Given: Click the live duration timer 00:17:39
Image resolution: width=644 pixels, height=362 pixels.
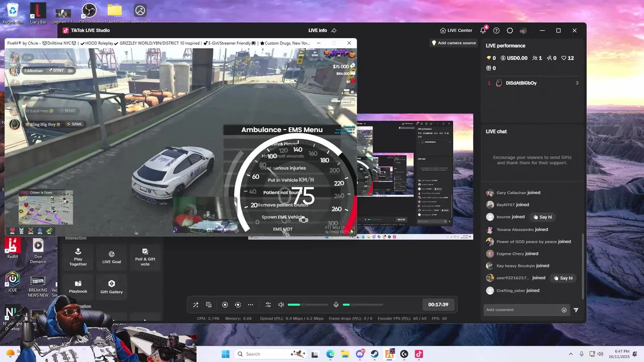Looking at the screenshot, I should tap(438, 305).
